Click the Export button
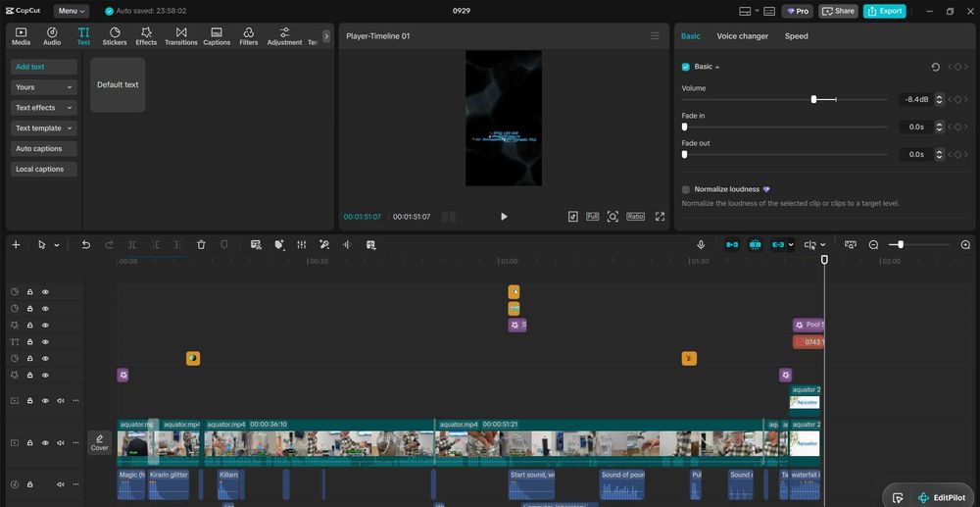This screenshot has height=507, width=980. pos(884,11)
